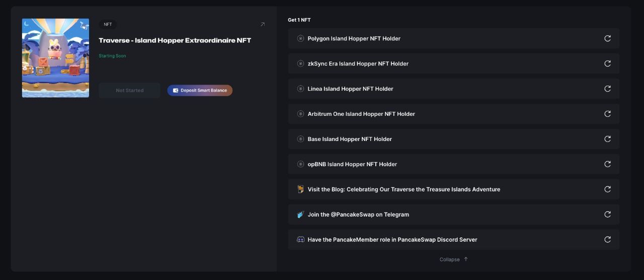Open campaign in new page arrow icon
The height and width of the screenshot is (280, 644).
point(262,24)
